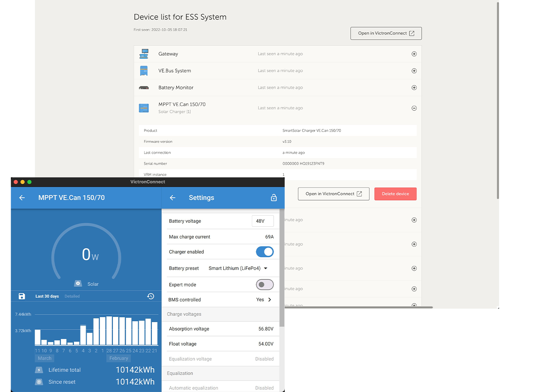Click the February month label

click(x=119, y=358)
